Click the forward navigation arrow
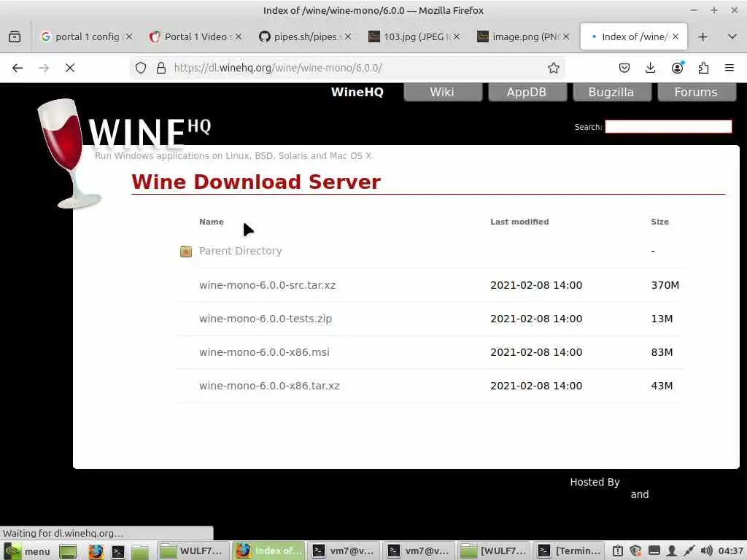 pyautogui.click(x=44, y=68)
